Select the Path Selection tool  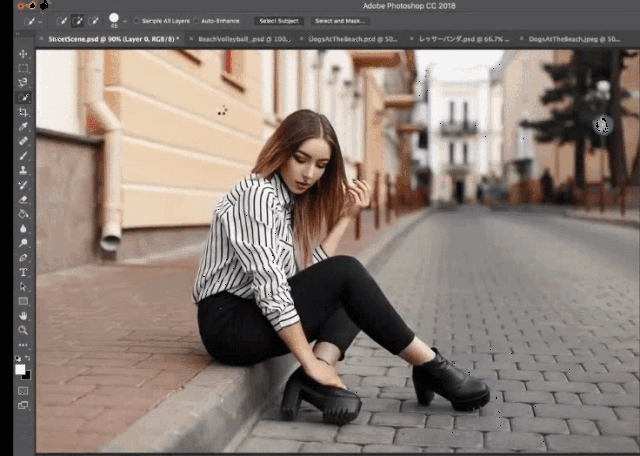(23, 287)
